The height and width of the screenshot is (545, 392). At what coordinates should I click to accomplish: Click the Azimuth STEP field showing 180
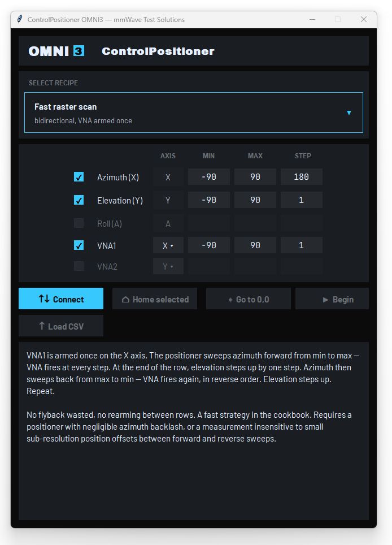pos(302,177)
